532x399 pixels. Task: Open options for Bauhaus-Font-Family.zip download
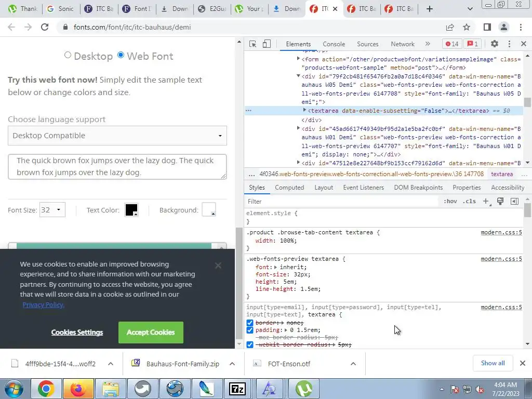(x=232, y=364)
